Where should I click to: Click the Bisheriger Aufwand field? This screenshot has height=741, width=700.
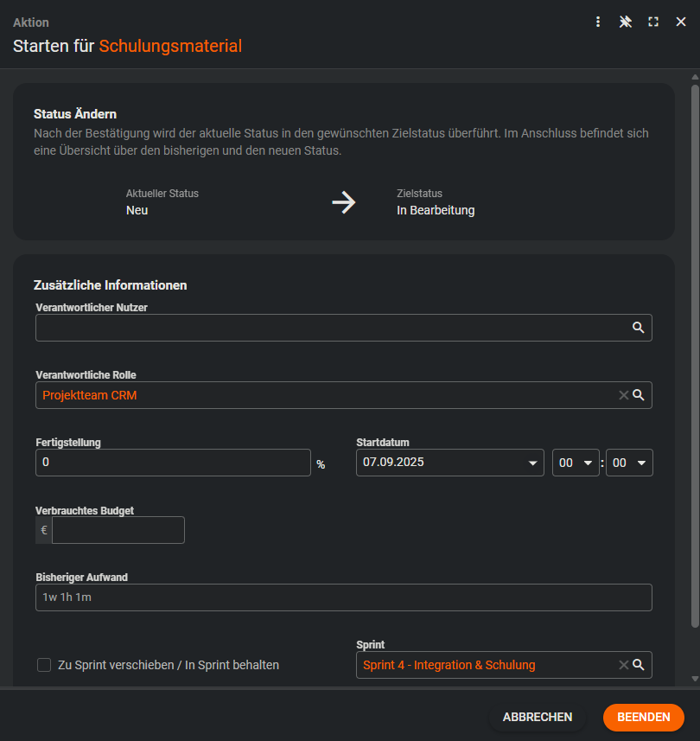(343, 597)
